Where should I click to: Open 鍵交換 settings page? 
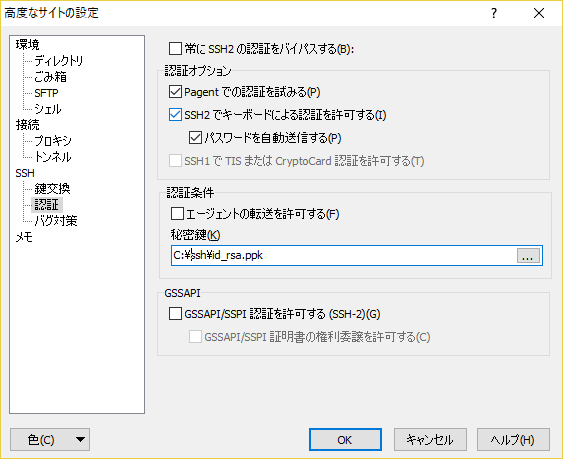52,189
